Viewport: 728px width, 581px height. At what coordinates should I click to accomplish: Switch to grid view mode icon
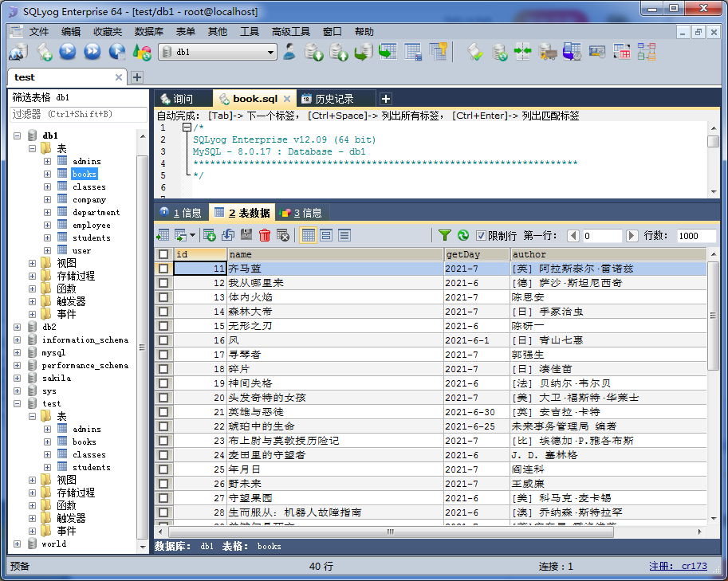309,235
